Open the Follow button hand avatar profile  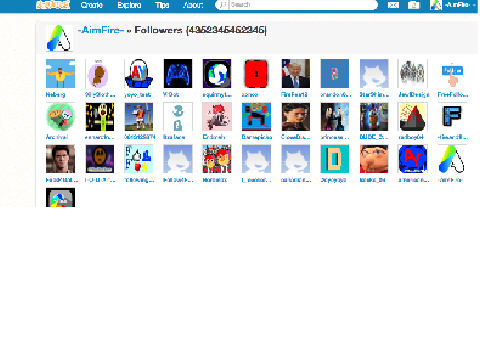(x=452, y=73)
